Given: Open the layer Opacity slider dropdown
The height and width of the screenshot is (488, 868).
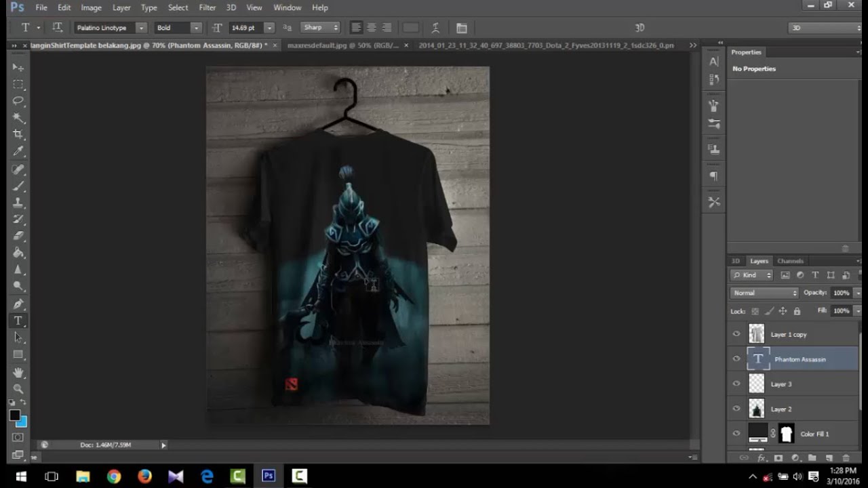Looking at the screenshot, I should point(858,293).
